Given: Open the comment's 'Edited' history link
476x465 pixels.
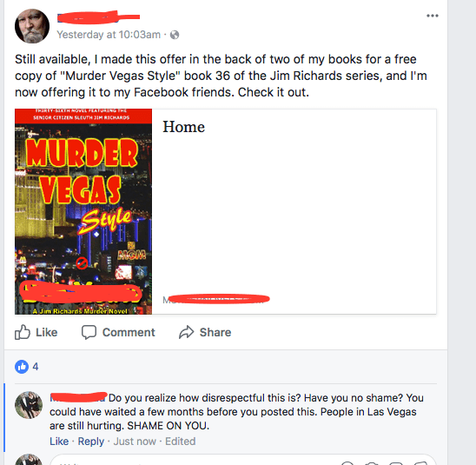Looking at the screenshot, I should pyautogui.click(x=181, y=441).
